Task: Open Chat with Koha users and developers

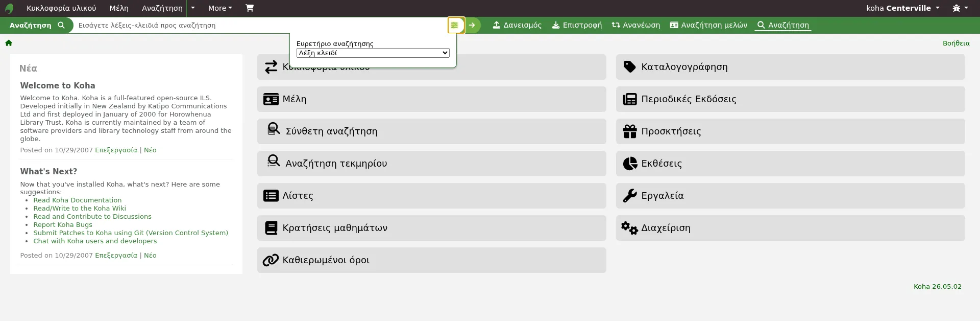Action: (x=95, y=241)
